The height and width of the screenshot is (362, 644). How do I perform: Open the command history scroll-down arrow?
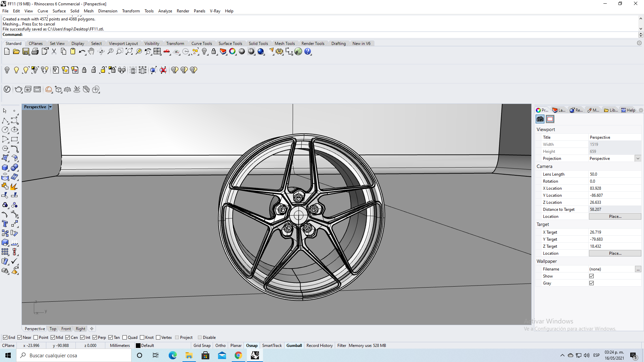pyautogui.click(x=641, y=29)
